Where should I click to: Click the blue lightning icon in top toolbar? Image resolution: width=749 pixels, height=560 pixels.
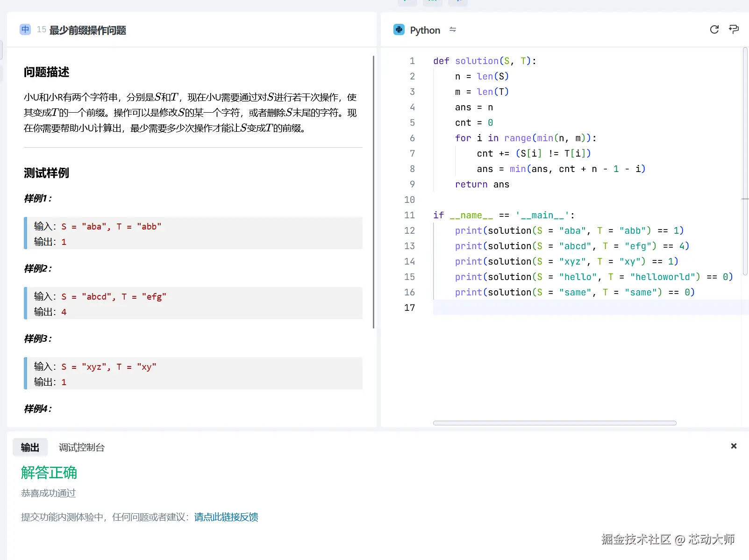(458, 1)
